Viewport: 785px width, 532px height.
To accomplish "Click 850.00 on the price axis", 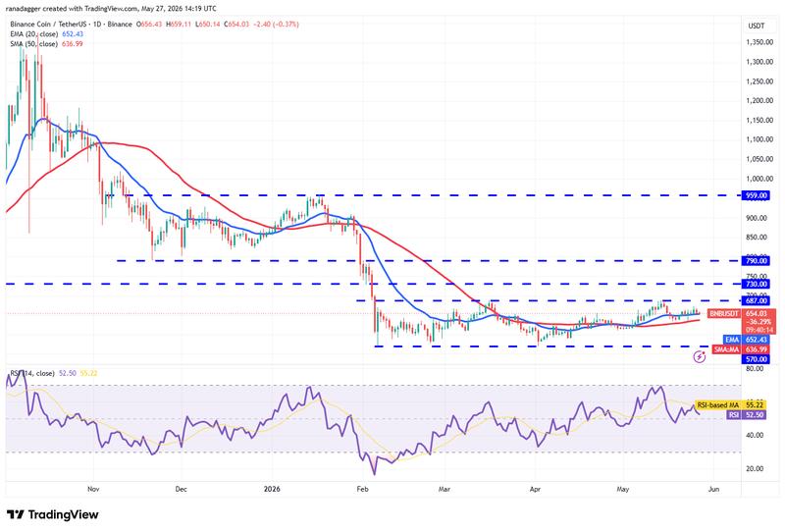I will coord(757,238).
